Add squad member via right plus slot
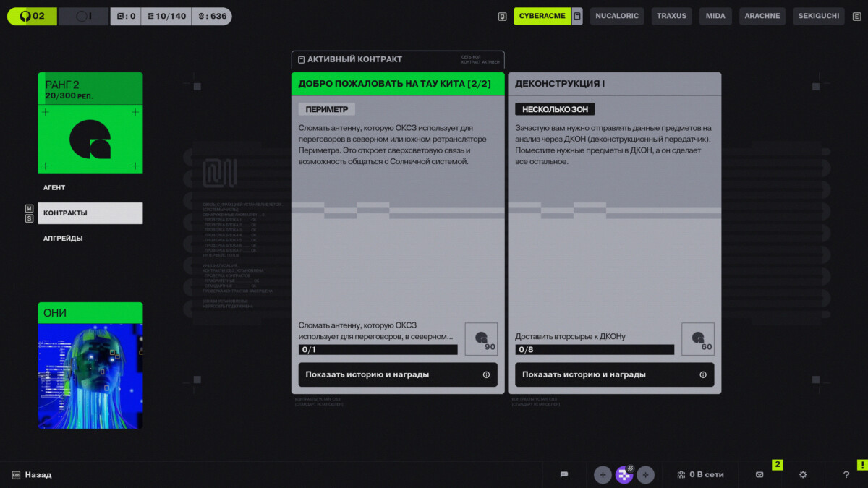The width and height of the screenshot is (868, 488). [x=645, y=475]
